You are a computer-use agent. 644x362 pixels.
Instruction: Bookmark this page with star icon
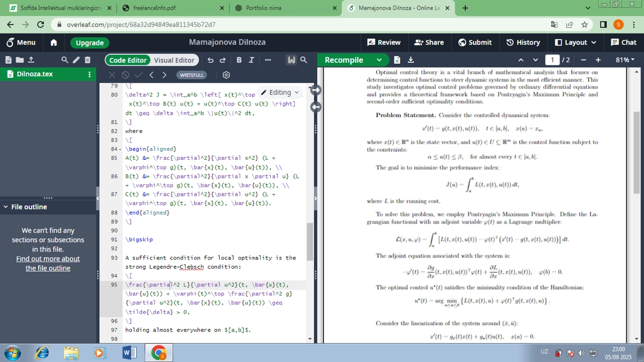(x=584, y=25)
